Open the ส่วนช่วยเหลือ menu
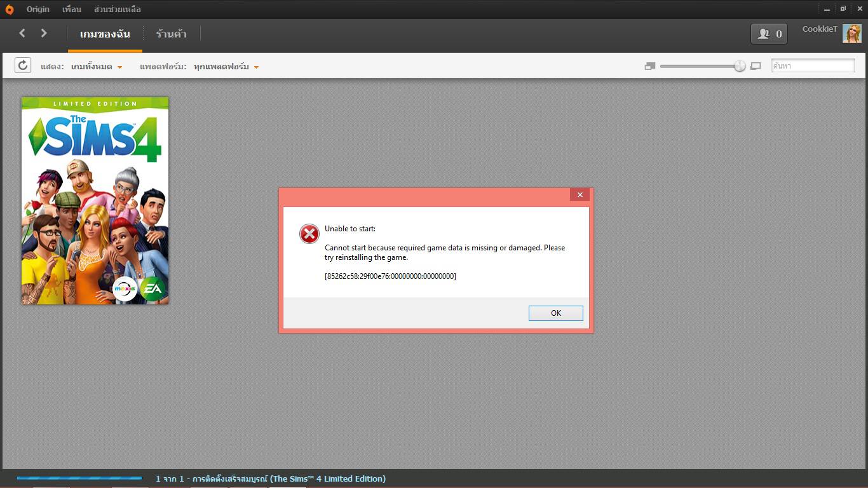The height and width of the screenshot is (488, 868). click(118, 10)
